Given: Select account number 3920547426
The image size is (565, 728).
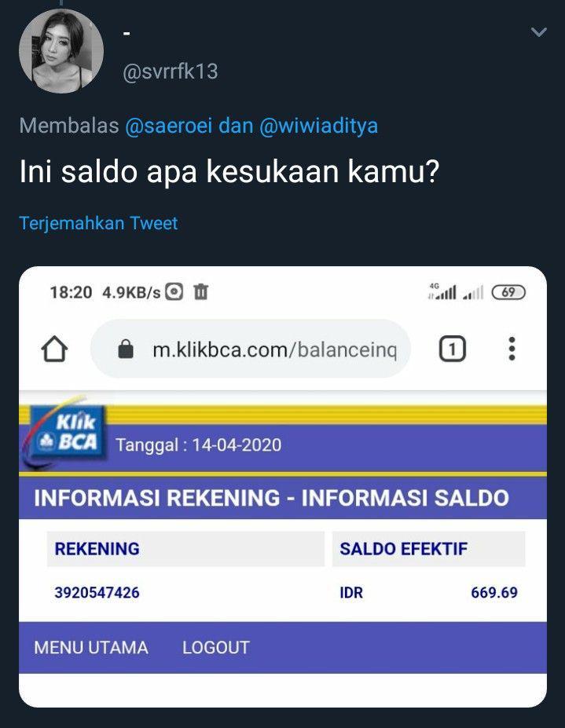Looking at the screenshot, I should point(97,592).
